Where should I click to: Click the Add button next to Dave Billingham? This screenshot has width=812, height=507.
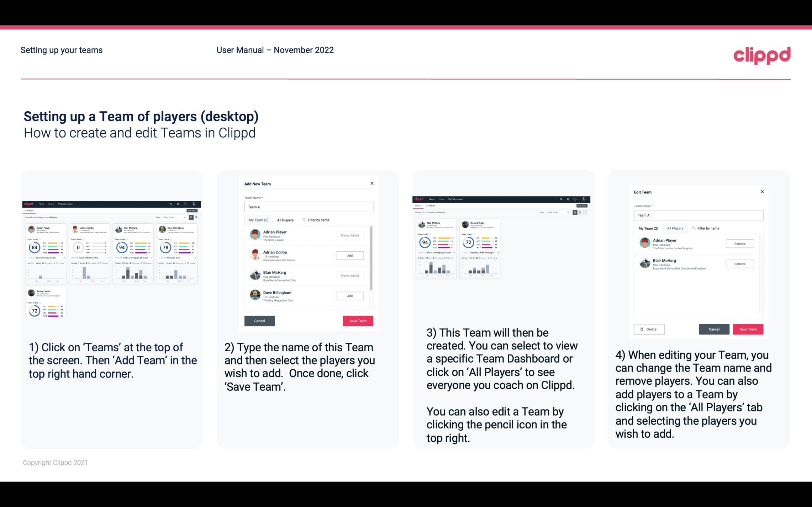click(x=349, y=295)
